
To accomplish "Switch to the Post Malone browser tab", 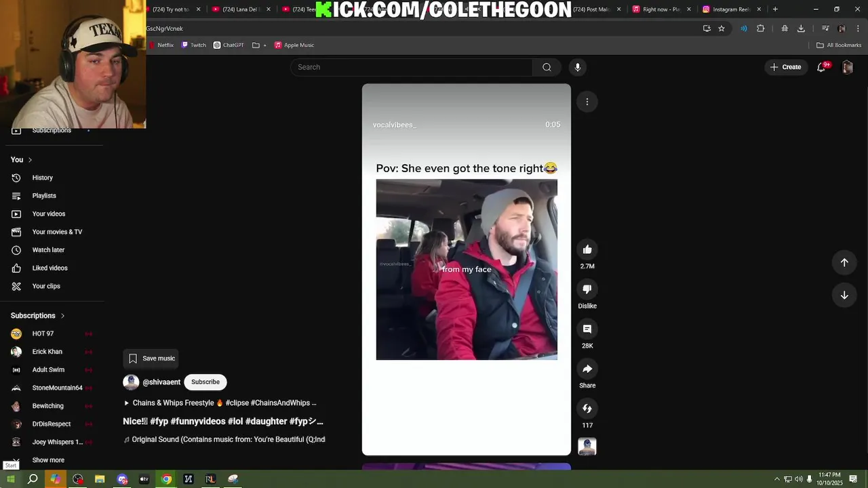I will point(590,9).
